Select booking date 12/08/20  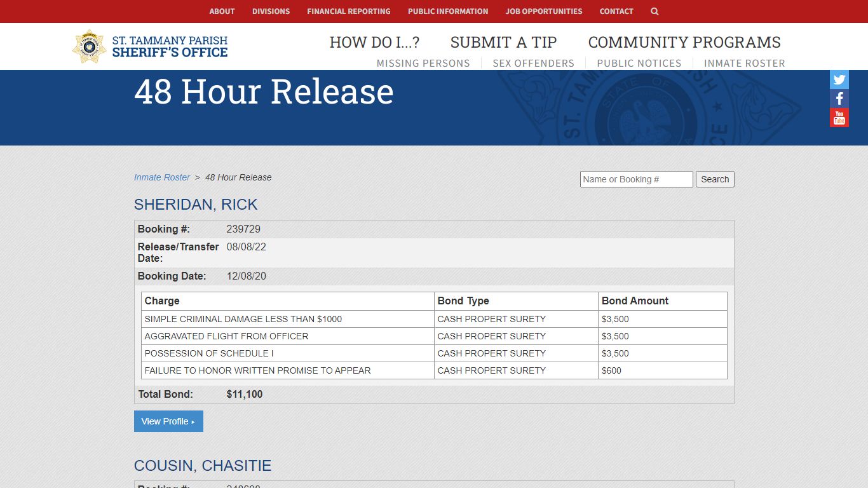click(x=247, y=276)
